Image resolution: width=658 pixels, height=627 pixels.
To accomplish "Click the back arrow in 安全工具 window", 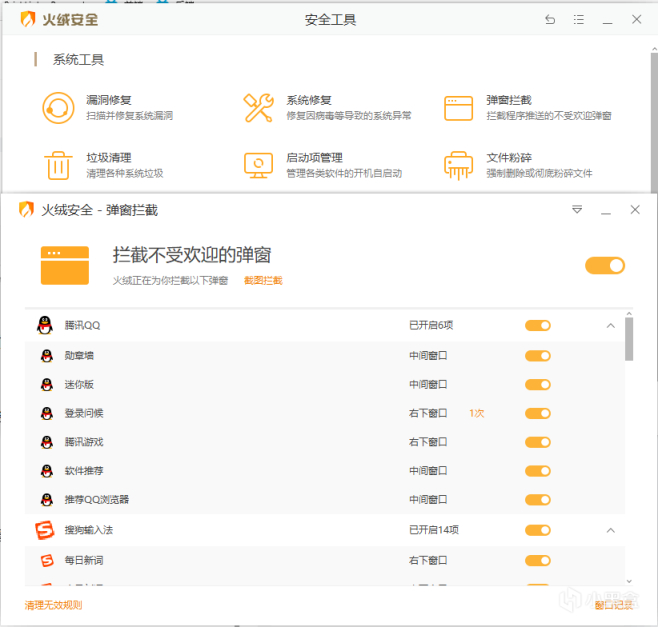I will click(x=550, y=19).
